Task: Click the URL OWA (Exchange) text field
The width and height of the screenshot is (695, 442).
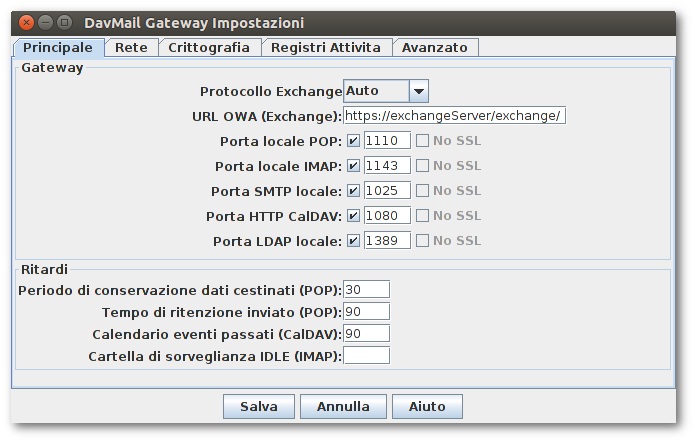Action: pyautogui.click(x=455, y=116)
